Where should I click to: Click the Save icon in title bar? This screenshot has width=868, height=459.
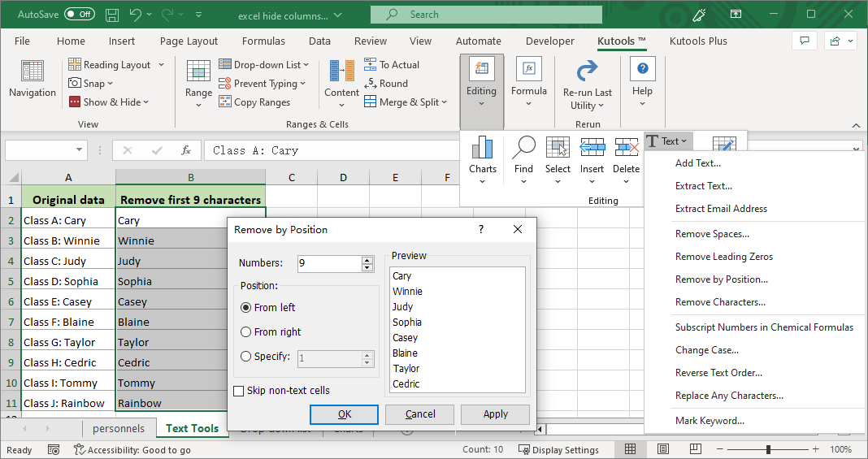click(x=112, y=15)
